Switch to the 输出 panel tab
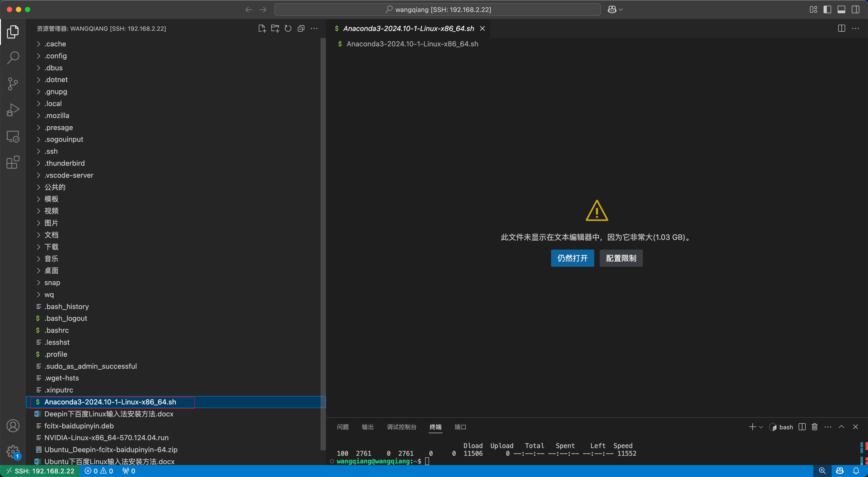The width and height of the screenshot is (868, 477). [367, 427]
